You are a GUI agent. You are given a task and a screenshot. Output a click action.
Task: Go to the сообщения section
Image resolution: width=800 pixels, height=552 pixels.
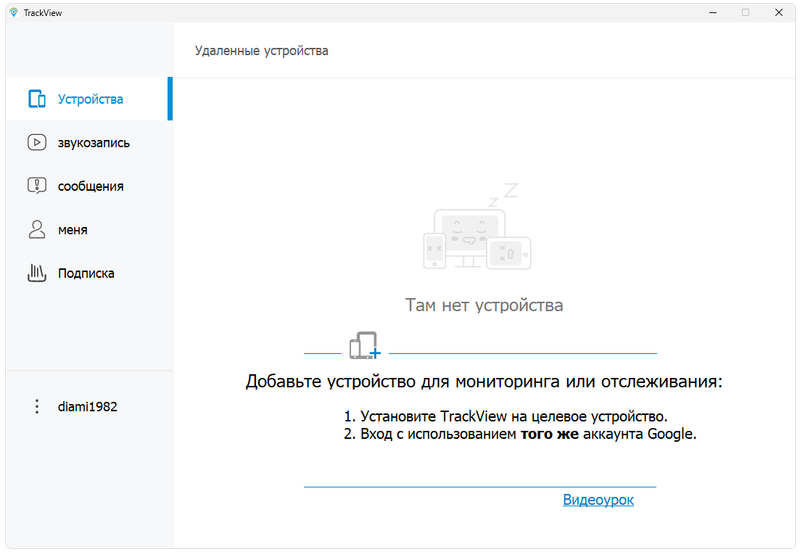point(91,186)
